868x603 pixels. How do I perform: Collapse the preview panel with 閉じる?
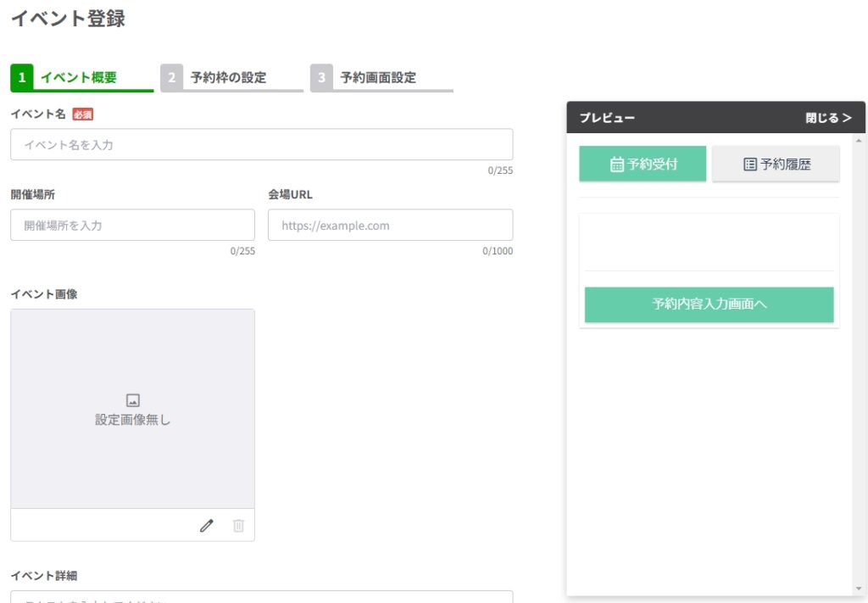827,118
